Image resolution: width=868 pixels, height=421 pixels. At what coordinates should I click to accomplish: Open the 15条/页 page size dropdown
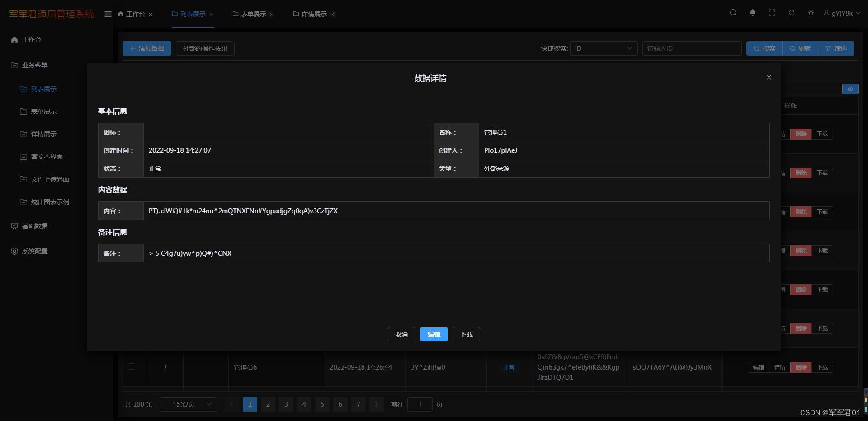pyautogui.click(x=189, y=404)
